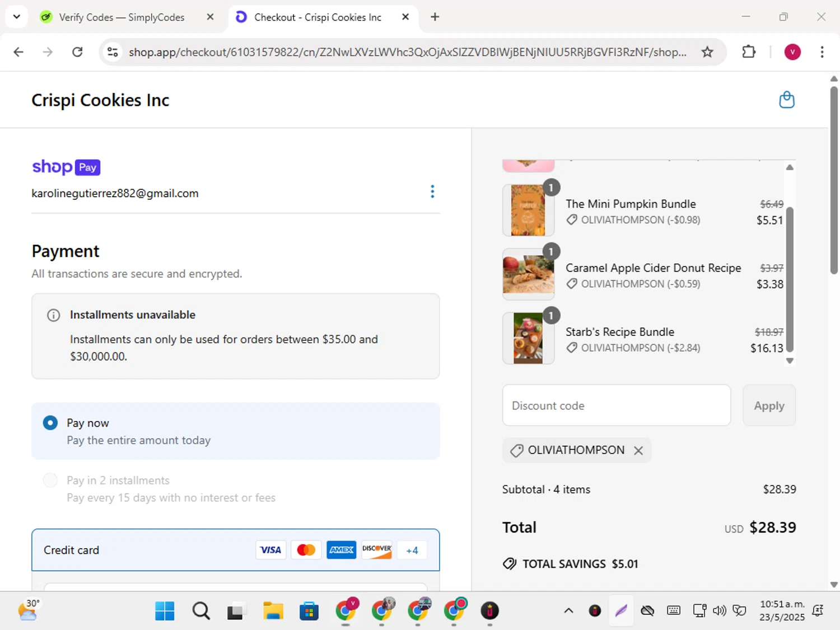The image size is (840, 630).
Task: Click the tag icon on OLIVIATHOMPSON chip
Action: click(x=517, y=450)
